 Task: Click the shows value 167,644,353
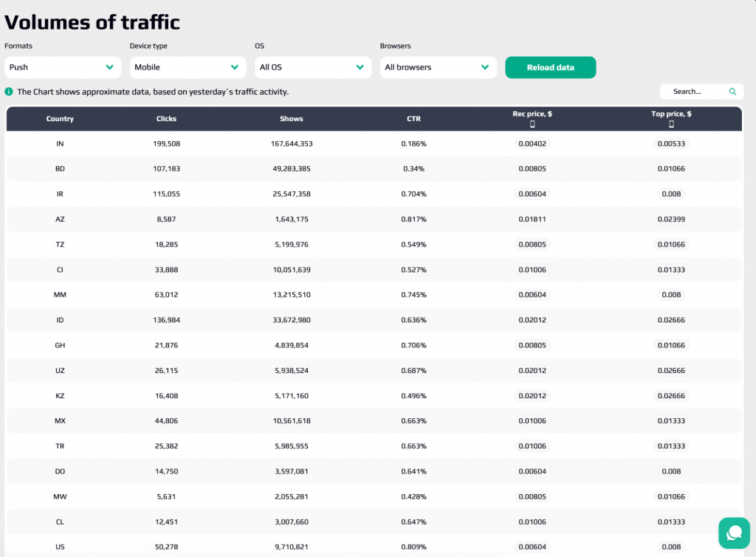point(292,144)
